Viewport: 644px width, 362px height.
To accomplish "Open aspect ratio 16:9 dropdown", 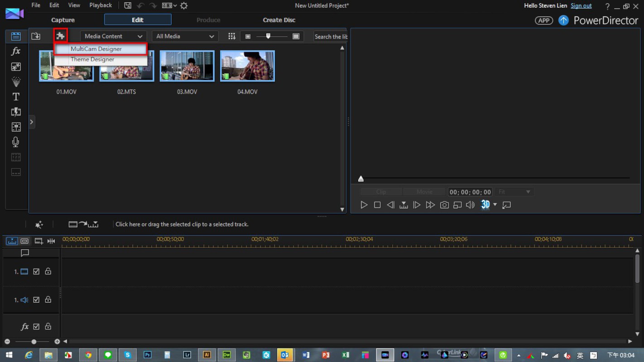I will 169,5.
